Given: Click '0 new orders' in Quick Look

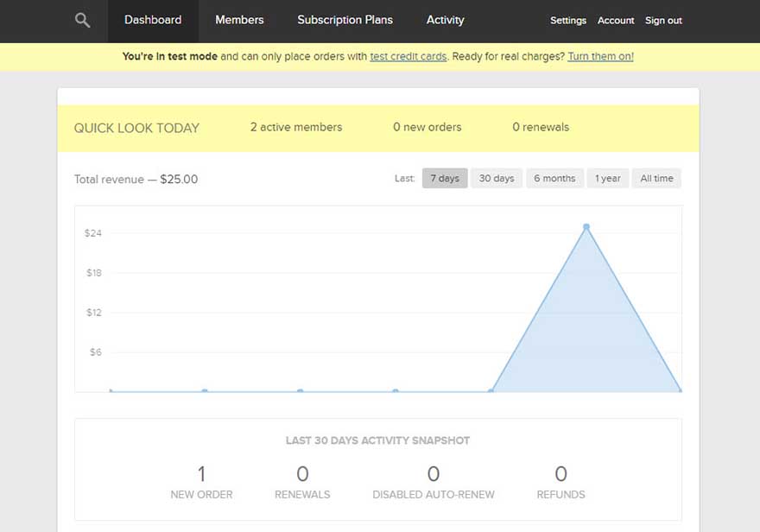Looking at the screenshot, I should click(427, 126).
